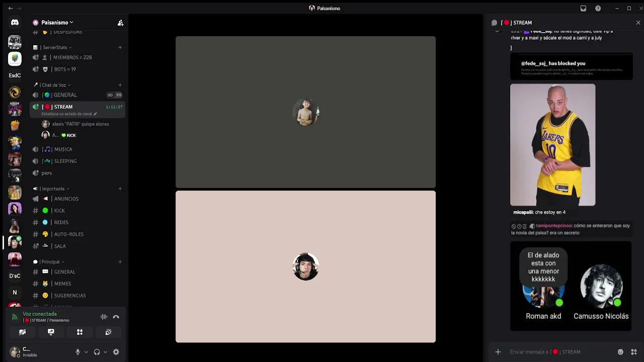
Task: Click the invite people icon beside Paisanismo
Action: click(x=120, y=23)
